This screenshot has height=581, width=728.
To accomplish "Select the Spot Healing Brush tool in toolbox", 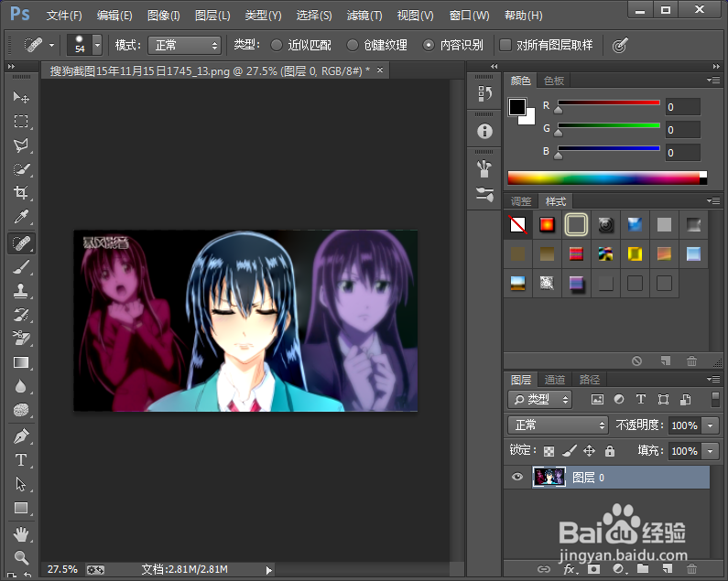I will tap(21, 242).
